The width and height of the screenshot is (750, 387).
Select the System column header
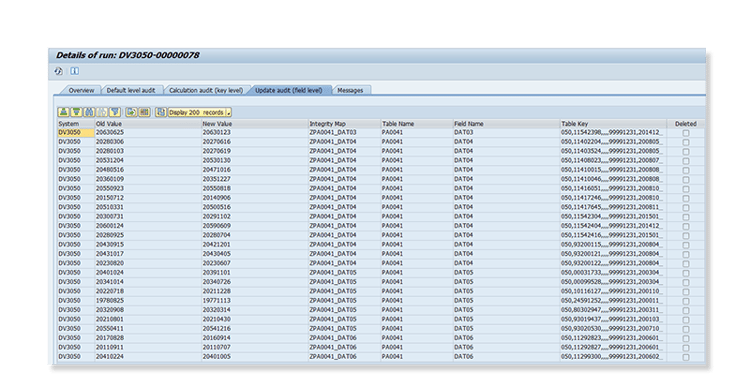(76, 123)
